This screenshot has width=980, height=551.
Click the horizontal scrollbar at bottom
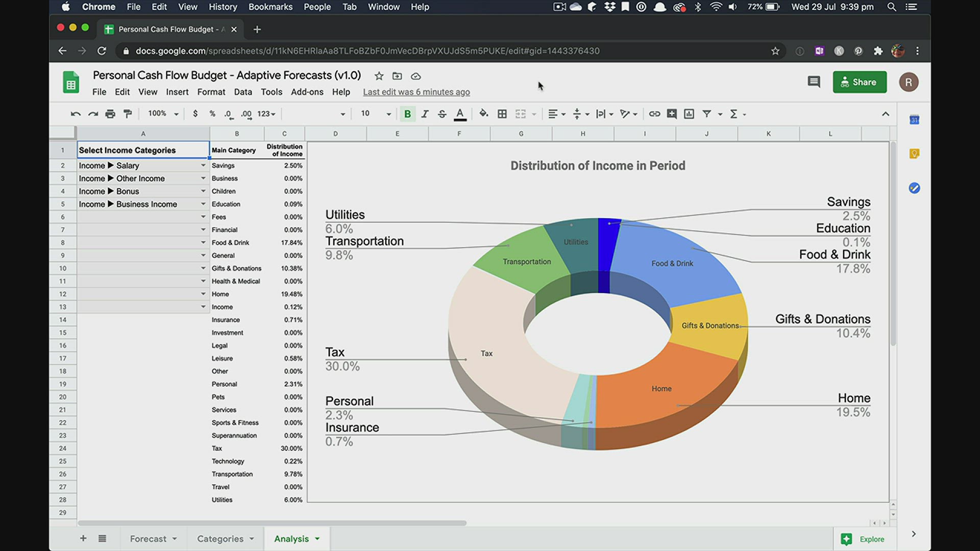point(272,523)
